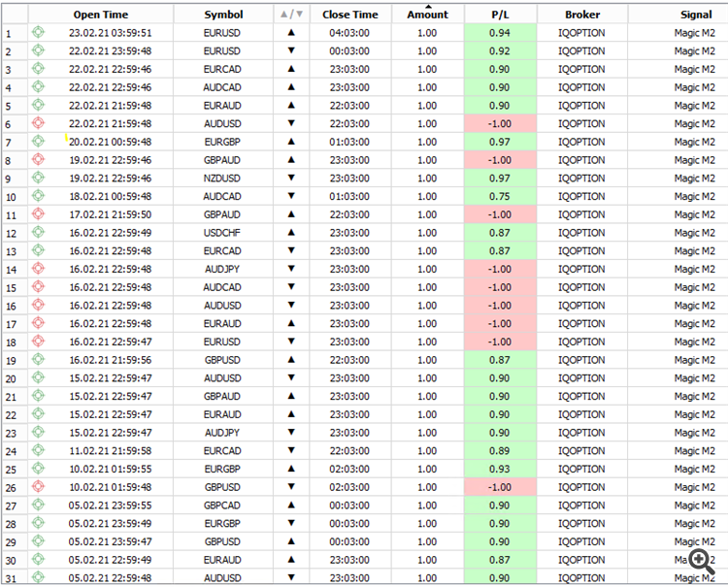728x587 pixels.
Task: Click the NZDUSD symbol cell
Action: (x=222, y=179)
